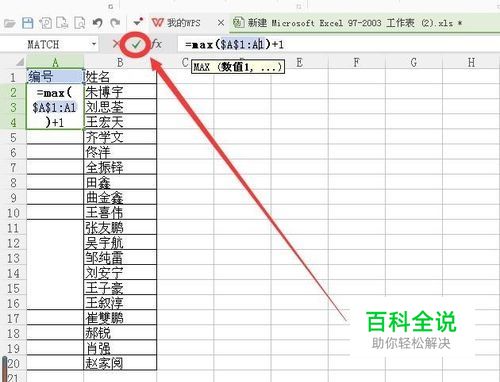The image size is (500, 382).
Task: Click cell with name 刘安宁
Action: [x=120, y=273]
